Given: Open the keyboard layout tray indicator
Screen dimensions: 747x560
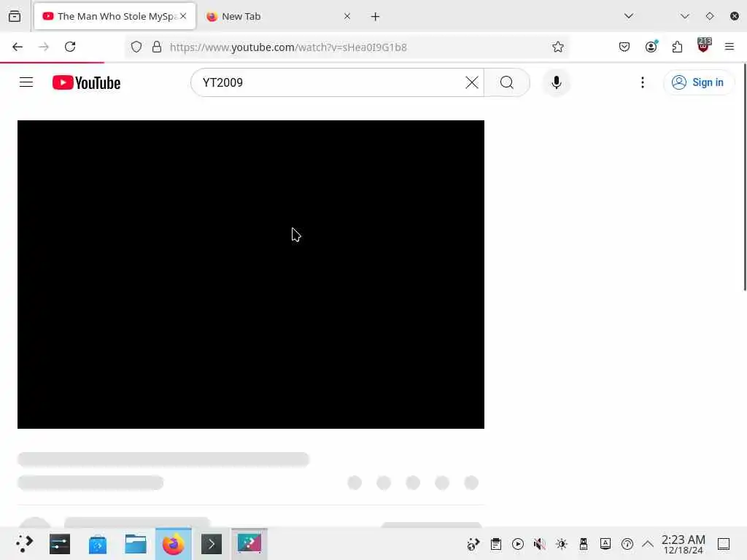Looking at the screenshot, I should click(x=605, y=544).
